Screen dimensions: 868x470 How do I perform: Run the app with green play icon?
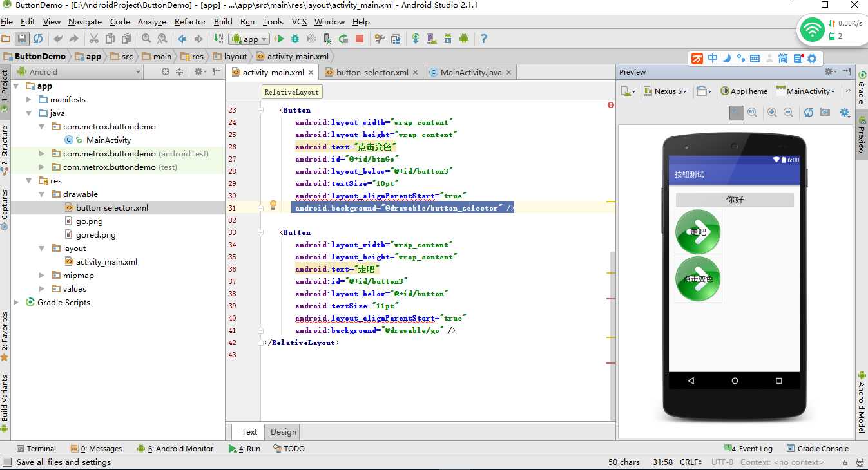280,39
